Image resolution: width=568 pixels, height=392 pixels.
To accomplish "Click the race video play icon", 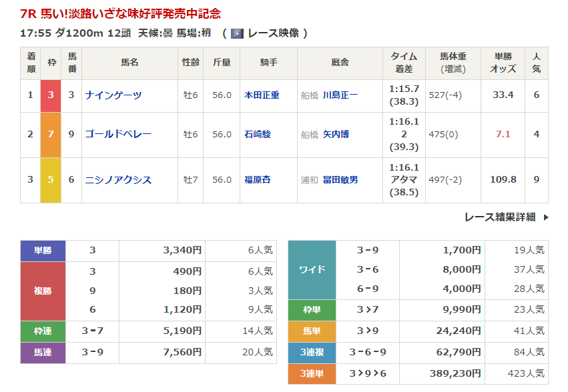I will pos(237,33).
